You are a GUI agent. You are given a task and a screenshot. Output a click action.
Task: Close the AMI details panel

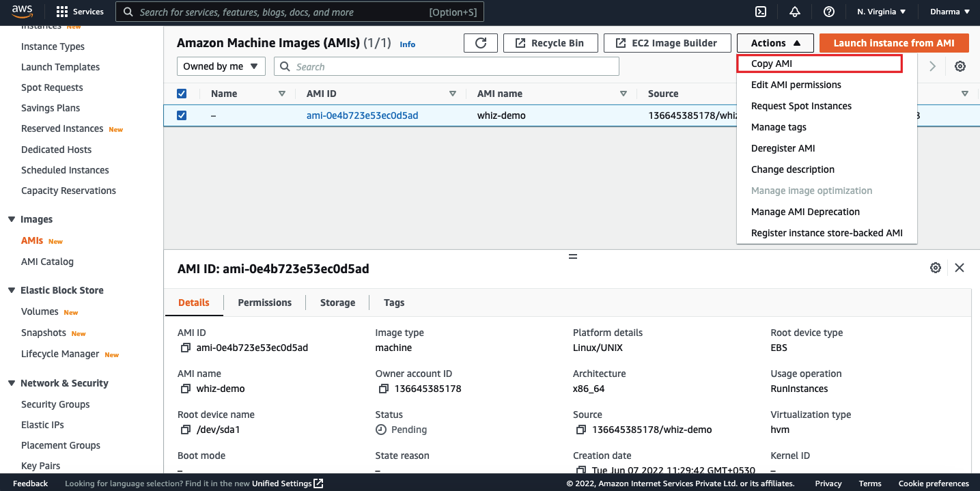coord(960,268)
